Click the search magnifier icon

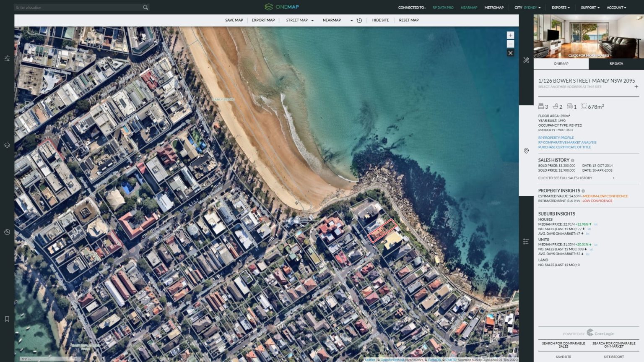145,7
